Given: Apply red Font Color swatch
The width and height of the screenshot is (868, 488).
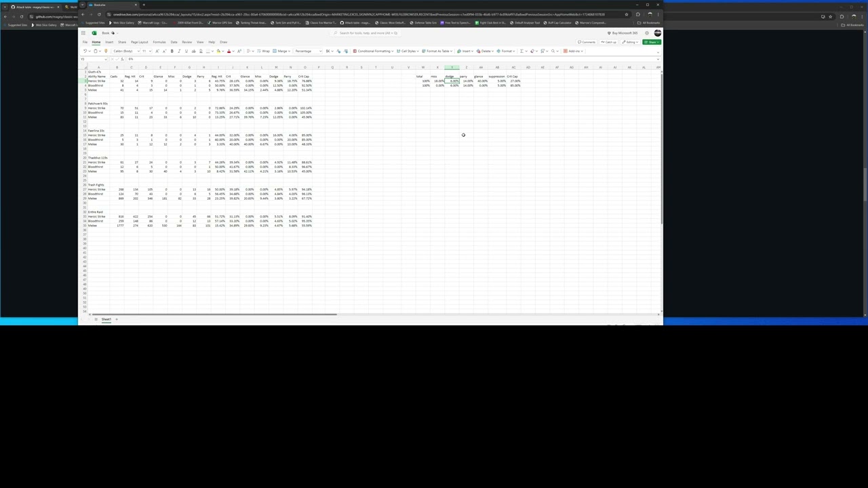Looking at the screenshot, I should pyautogui.click(x=229, y=51).
